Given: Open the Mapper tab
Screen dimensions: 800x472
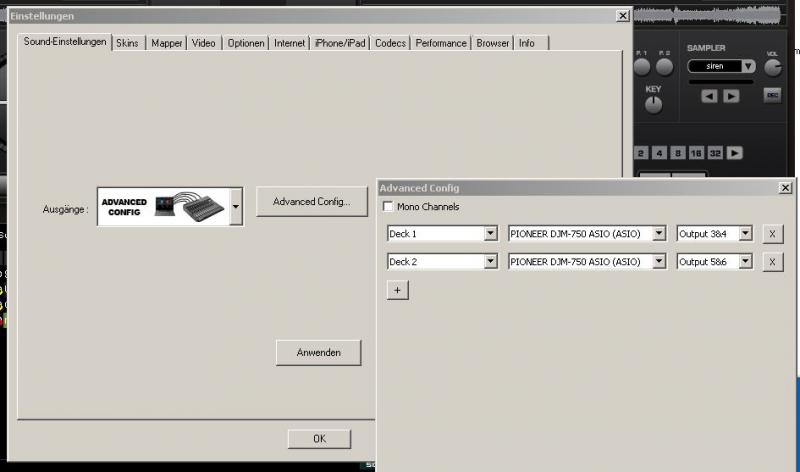Looking at the screenshot, I should pyautogui.click(x=167, y=43).
